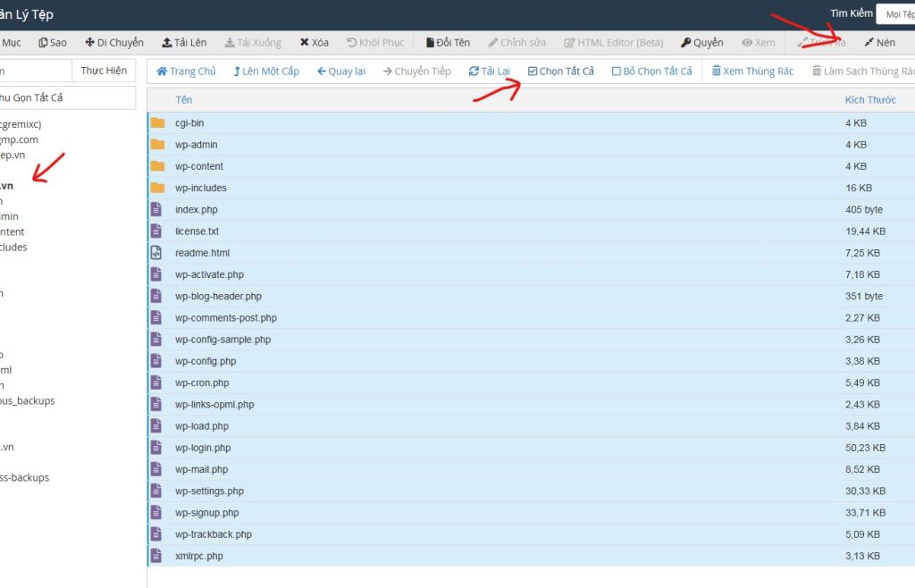This screenshot has height=588, width=915.
Task: Open the Tải Lên upload tool
Action: (184, 43)
